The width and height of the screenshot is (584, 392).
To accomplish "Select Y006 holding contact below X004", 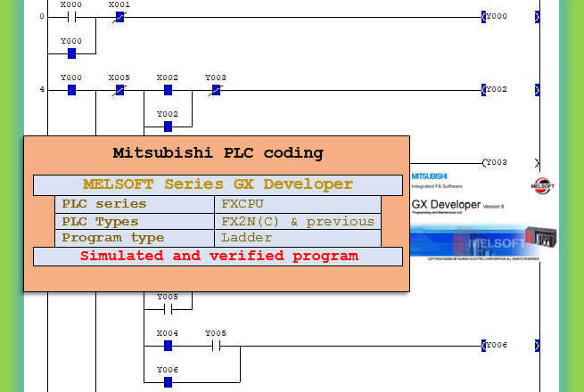I will 168,382.
